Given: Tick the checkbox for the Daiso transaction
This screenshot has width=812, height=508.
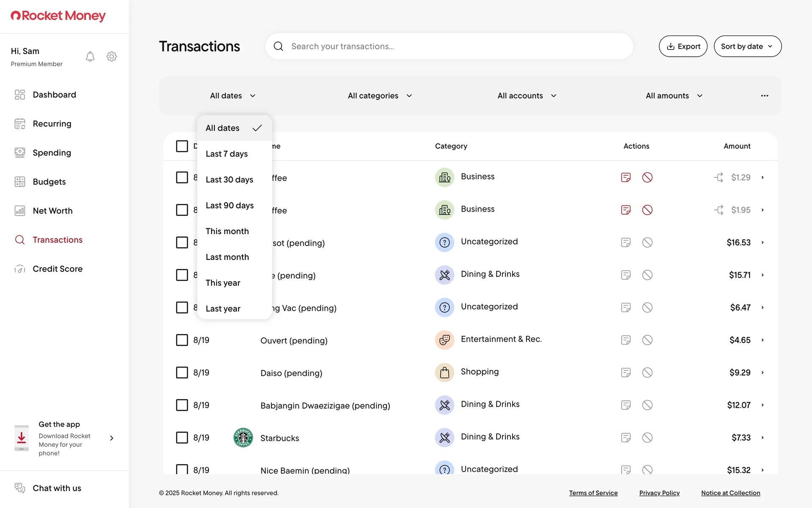Looking at the screenshot, I should pyautogui.click(x=182, y=373).
